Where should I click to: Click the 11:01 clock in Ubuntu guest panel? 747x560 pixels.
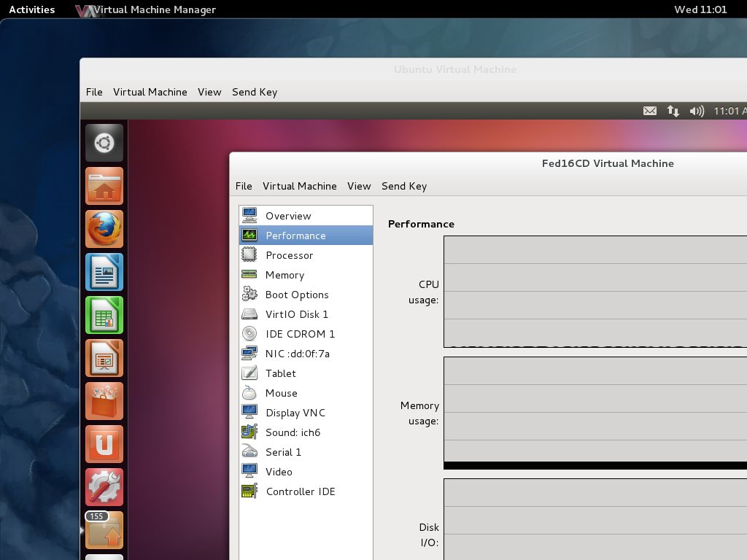tap(729, 111)
